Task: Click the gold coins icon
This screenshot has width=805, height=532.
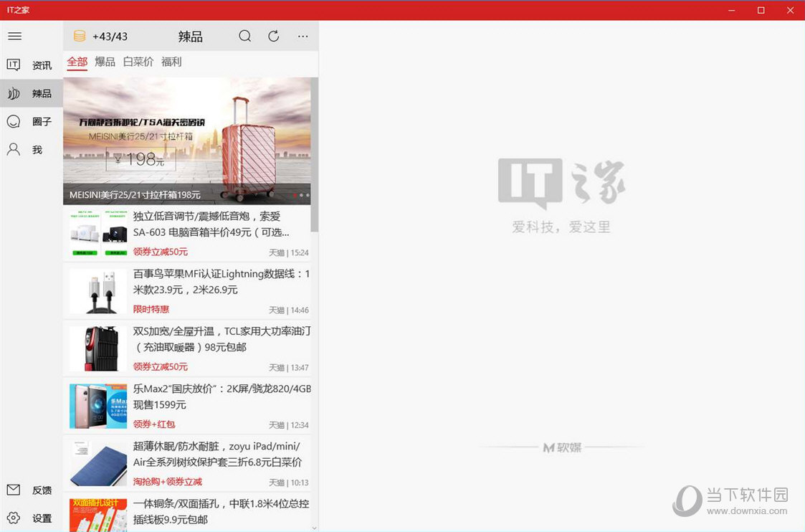Action: click(80, 36)
